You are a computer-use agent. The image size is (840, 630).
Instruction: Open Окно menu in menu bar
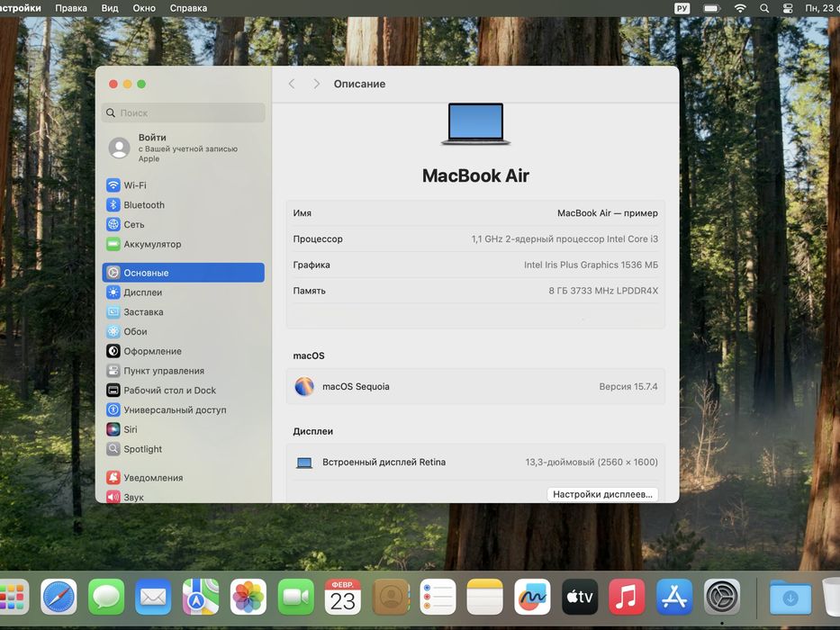click(x=144, y=8)
